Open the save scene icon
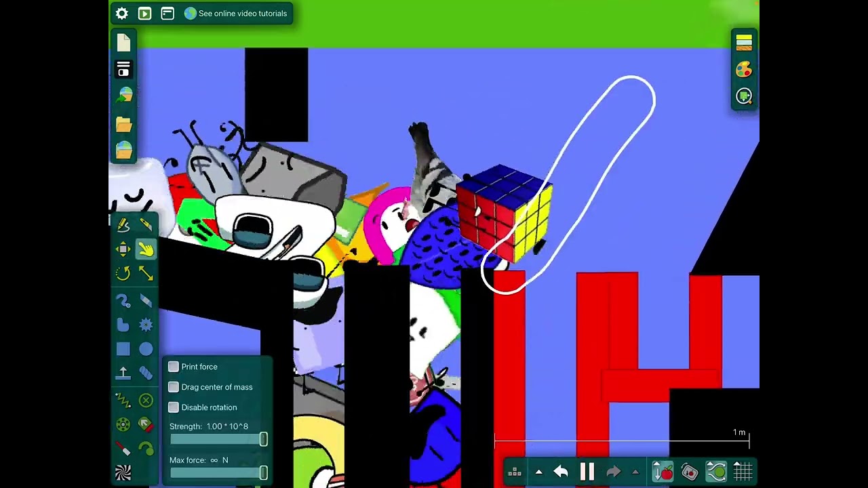Viewport: 868px width, 488px height. (124, 97)
